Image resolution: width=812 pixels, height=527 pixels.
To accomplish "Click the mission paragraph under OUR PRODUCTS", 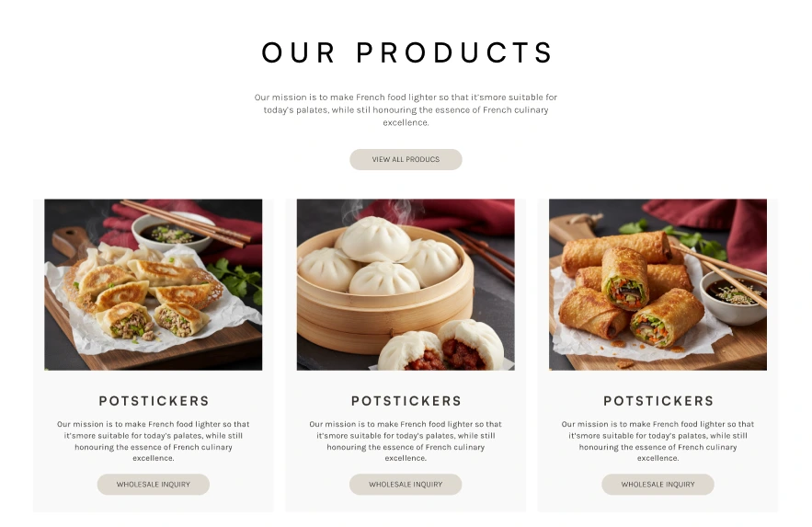I will (x=406, y=109).
